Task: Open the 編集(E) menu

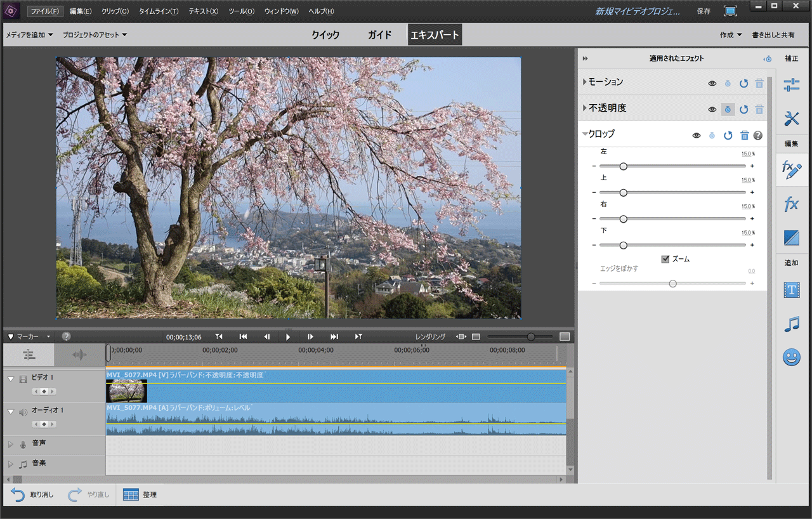Action: [81, 11]
